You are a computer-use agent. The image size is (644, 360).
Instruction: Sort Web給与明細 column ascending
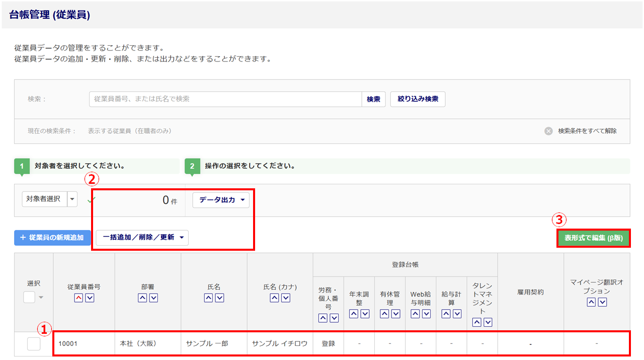coord(415,314)
